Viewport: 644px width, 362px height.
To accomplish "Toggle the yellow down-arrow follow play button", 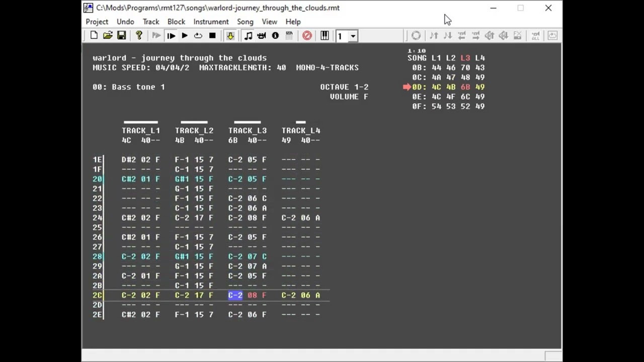I will (230, 36).
